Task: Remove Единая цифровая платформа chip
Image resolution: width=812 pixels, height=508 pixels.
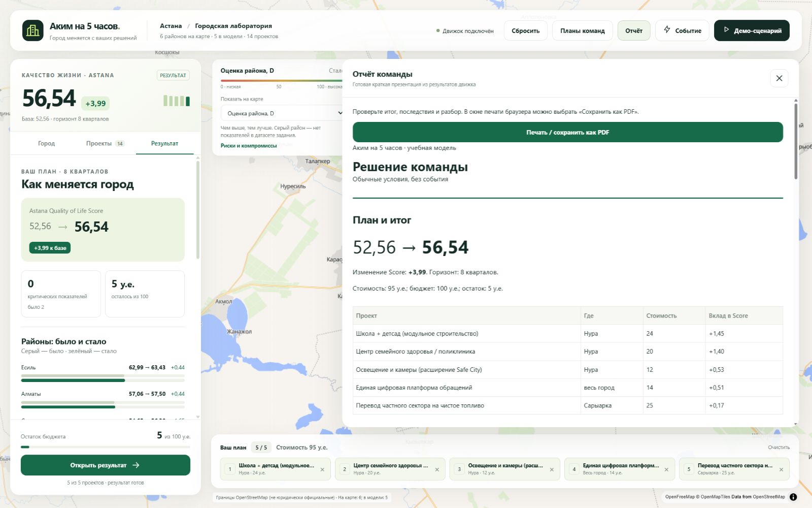Action: 666,469
